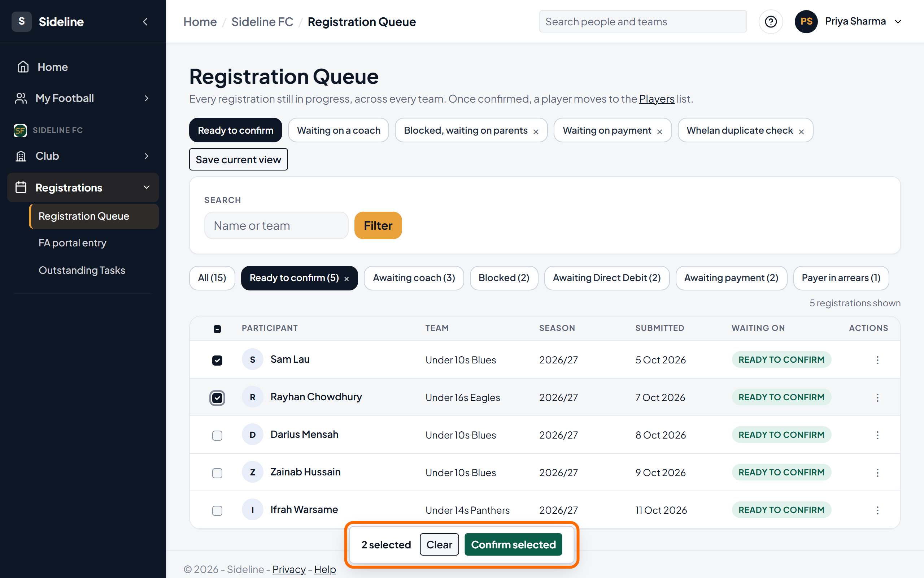
Task: Select the Blocked (2) filter
Action: pos(504,278)
